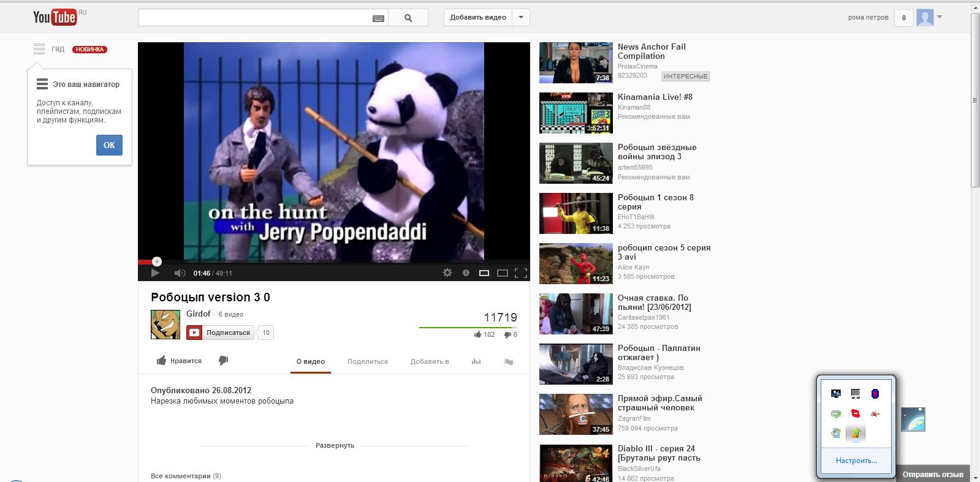Open the Робоцып 1 сезон 8 серия video
The height and width of the screenshot is (482, 980).
(656, 202)
